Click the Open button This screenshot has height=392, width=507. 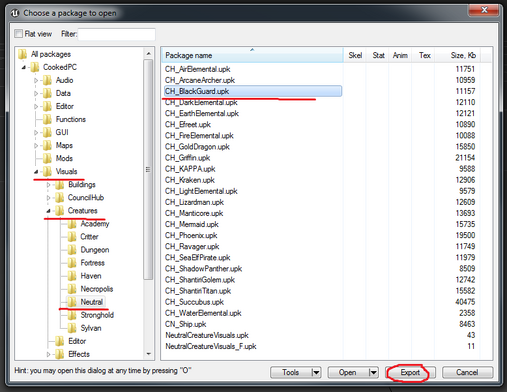(348, 372)
